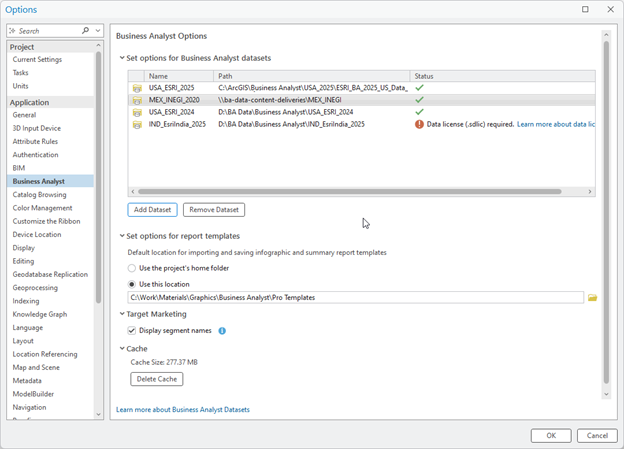Collapse the Target Marketing section

point(122,314)
